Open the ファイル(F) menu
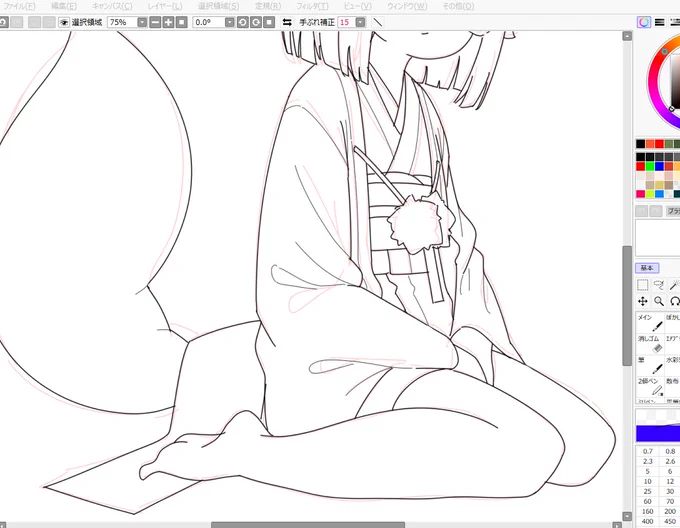The height and width of the screenshot is (528, 680). click(x=19, y=6)
